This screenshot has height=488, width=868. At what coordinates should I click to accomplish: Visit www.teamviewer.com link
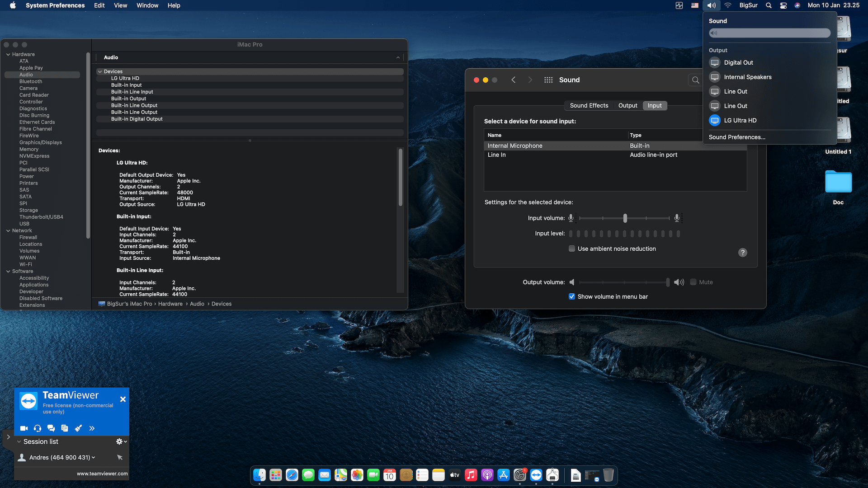pyautogui.click(x=102, y=474)
